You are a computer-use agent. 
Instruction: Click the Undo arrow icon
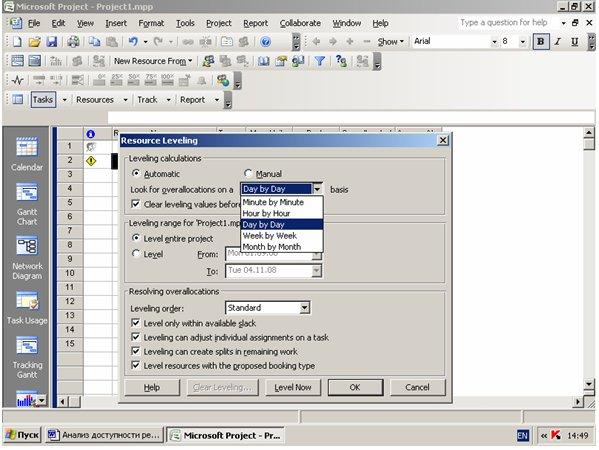(x=133, y=42)
